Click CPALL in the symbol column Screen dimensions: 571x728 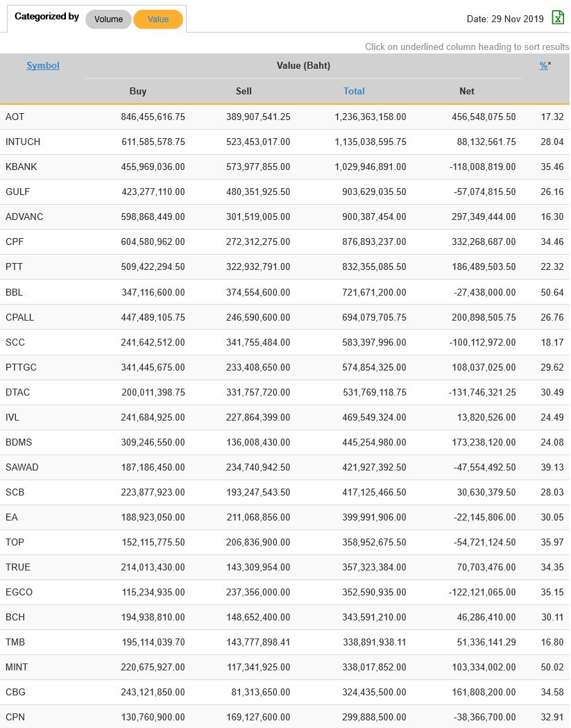[19, 317]
